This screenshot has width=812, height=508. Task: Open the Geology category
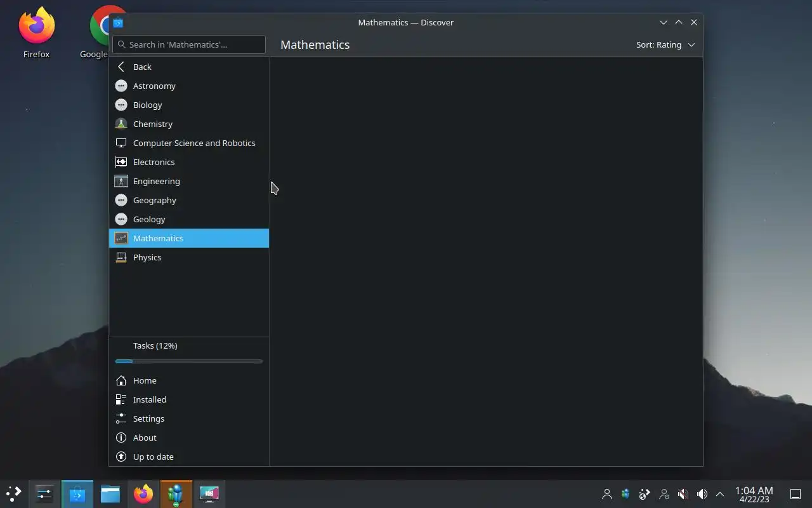(x=189, y=219)
